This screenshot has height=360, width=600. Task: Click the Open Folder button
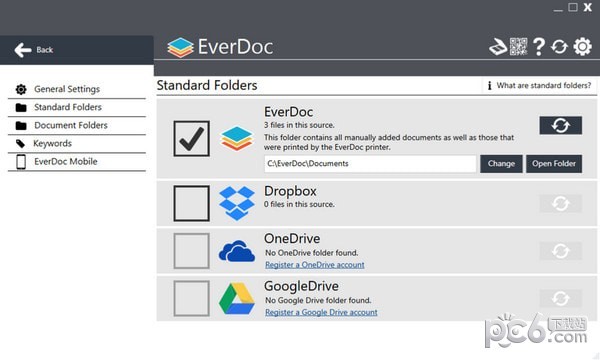(x=554, y=164)
